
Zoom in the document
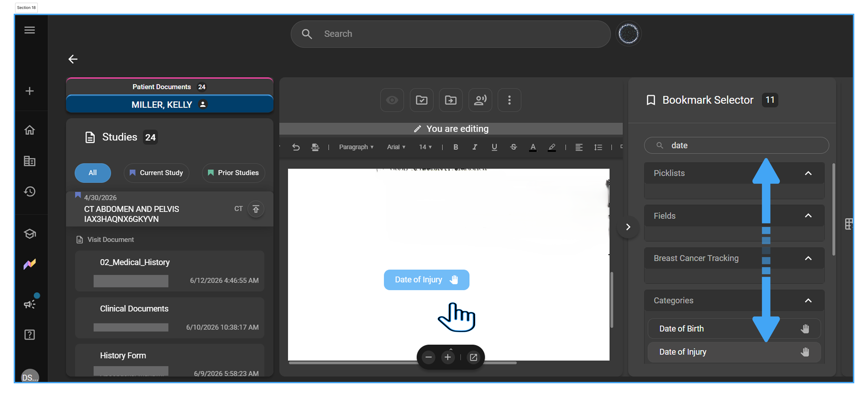448,357
